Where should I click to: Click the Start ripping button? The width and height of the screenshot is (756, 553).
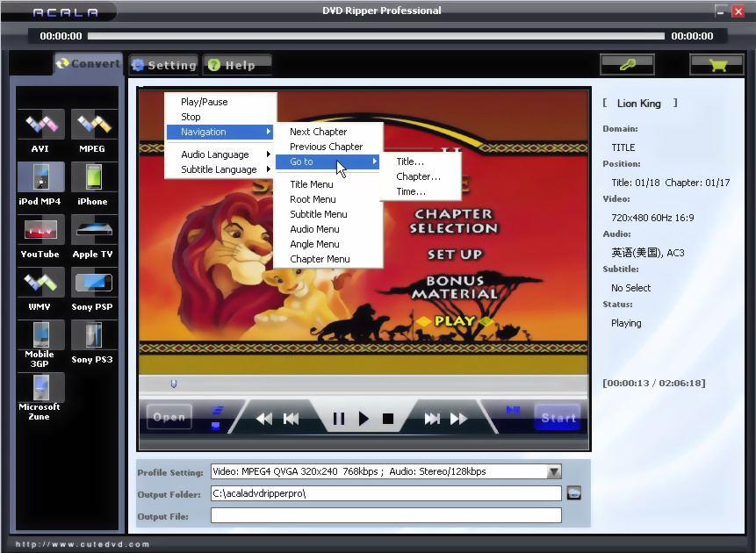[558, 418]
